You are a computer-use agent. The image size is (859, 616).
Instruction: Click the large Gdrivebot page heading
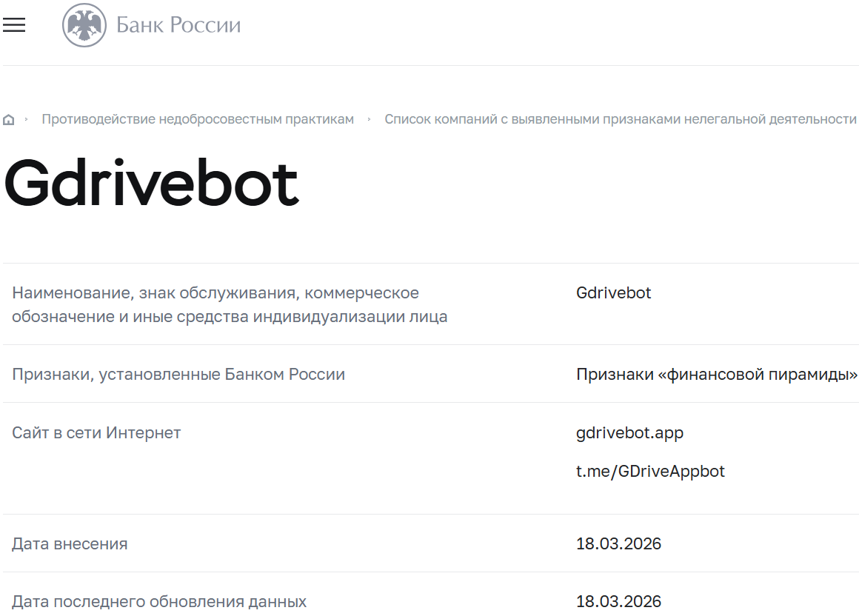(x=152, y=183)
